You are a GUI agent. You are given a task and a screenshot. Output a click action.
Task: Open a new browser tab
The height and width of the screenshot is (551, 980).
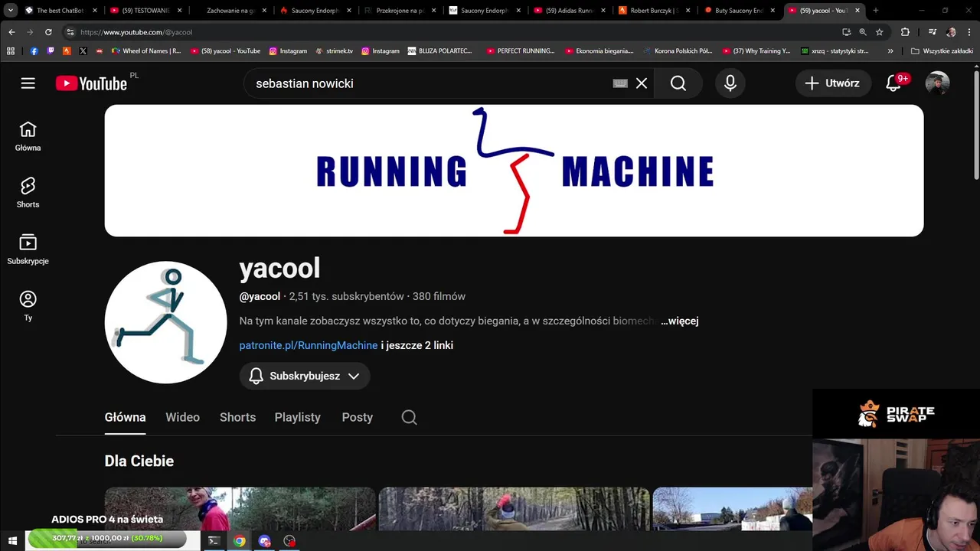[x=875, y=11]
